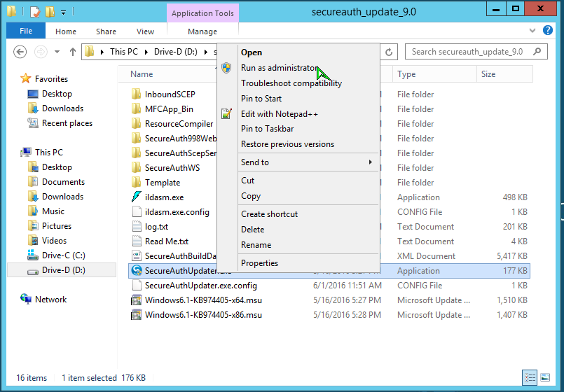The height and width of the screenshot is (392, 564).
Task: Select the ResourceCompiler folder
Action: coord(179,124)
